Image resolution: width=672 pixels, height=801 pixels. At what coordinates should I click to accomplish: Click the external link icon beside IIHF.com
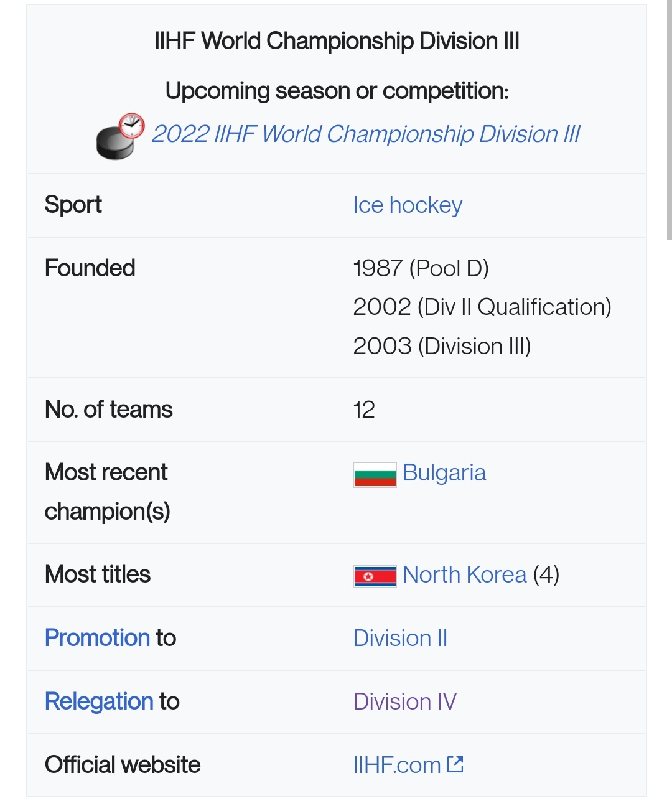pyautogui.click(x=455, y=764)
